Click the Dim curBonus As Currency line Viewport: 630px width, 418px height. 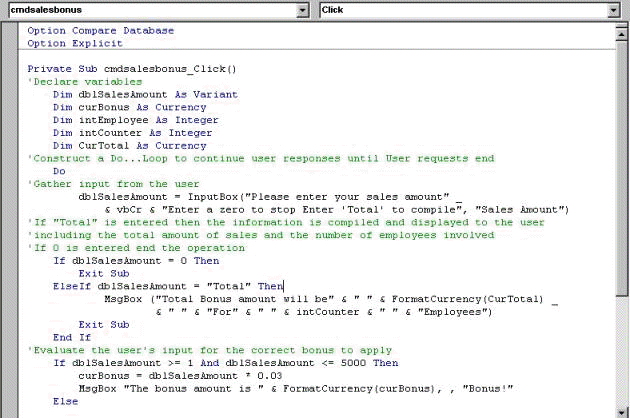point(129,108)
